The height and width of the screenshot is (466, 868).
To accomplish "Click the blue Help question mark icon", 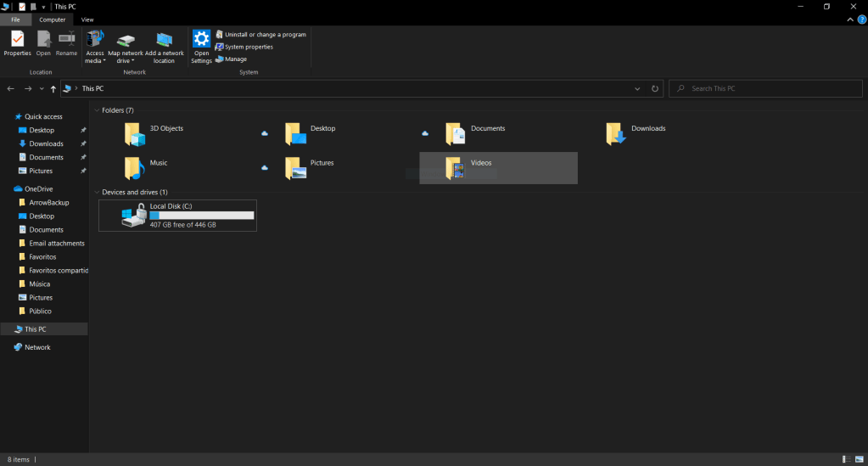I will click(862, 20).
